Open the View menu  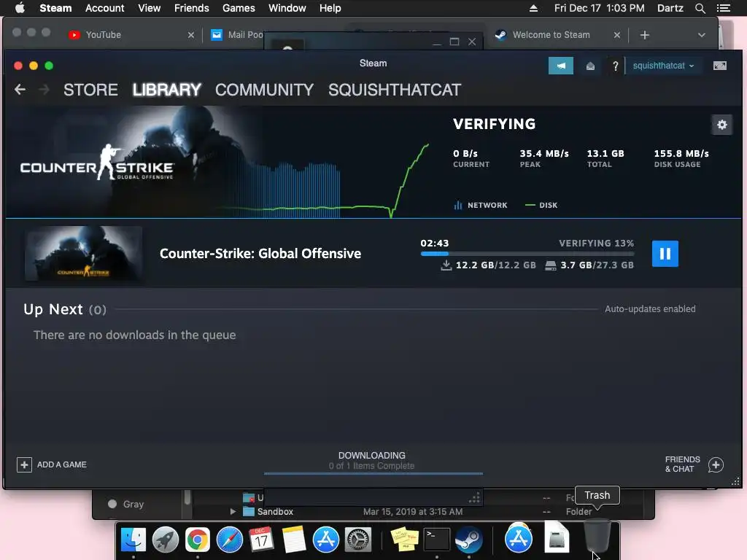tap(149, 8)
